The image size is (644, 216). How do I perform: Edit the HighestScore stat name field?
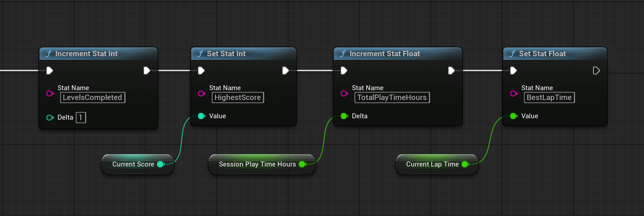point(238,98)
